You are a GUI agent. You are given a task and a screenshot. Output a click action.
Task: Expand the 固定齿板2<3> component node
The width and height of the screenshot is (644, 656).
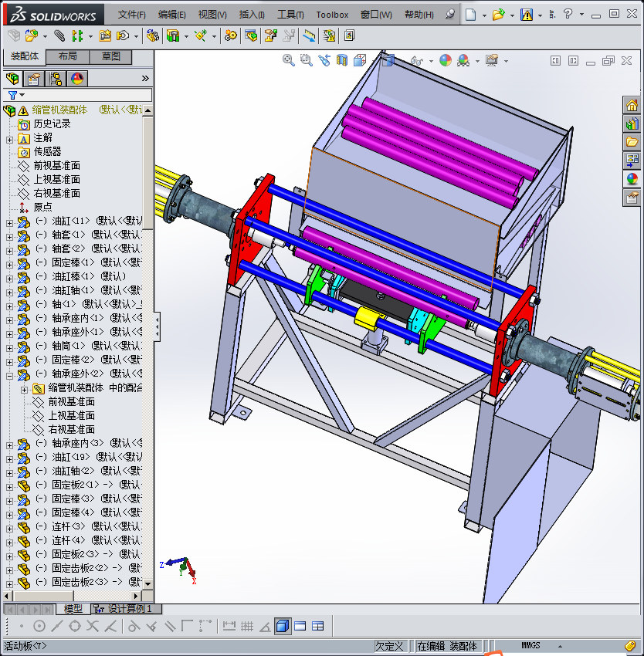pos(9,584)
